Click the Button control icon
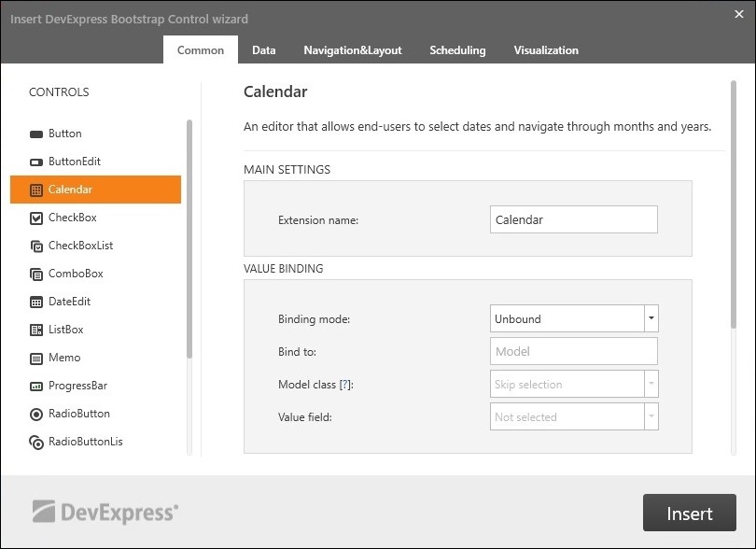 [36, 134]
